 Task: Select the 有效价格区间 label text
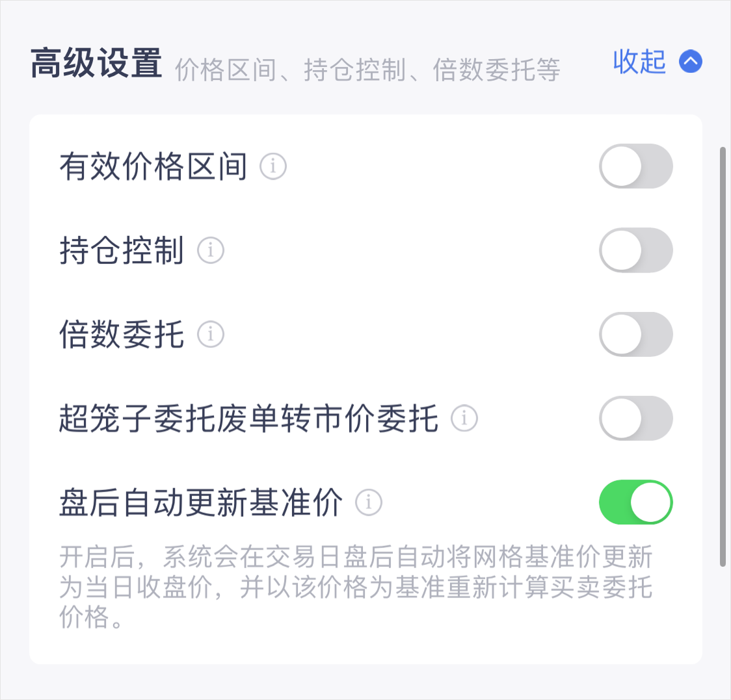tap(153, 166)
